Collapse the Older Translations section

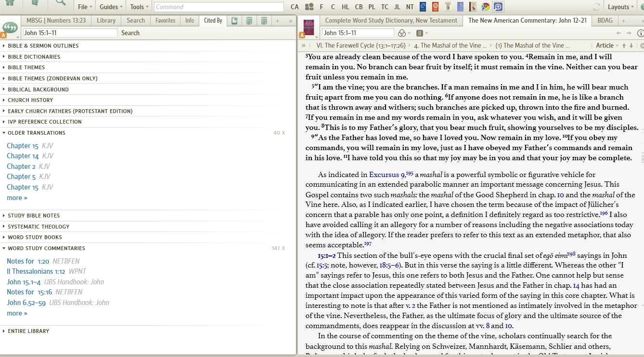37,133
